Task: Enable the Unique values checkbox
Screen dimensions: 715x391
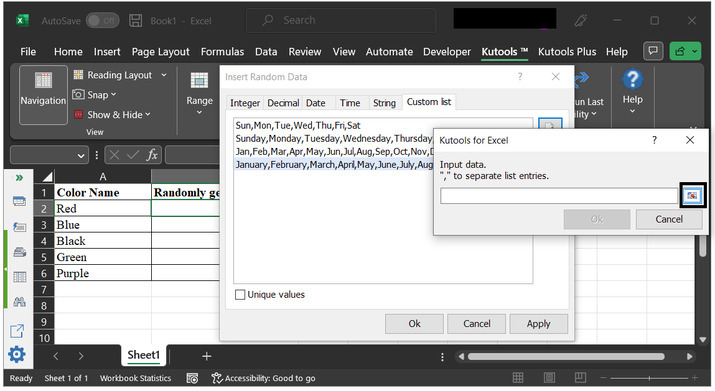Action: (x=240, y=295)
